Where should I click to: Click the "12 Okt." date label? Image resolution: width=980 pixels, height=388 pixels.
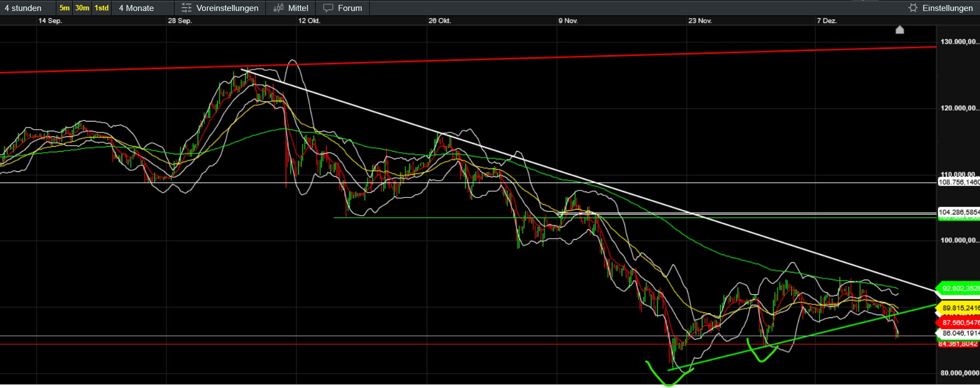pyautogui.click(x=309, y=21)
